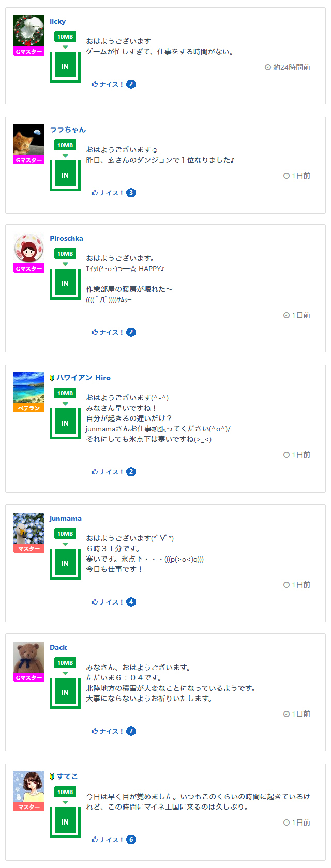This screenshot has height=868, width=331.
Task: Click the nice count 4 on junmama's post
Action: 131,602
